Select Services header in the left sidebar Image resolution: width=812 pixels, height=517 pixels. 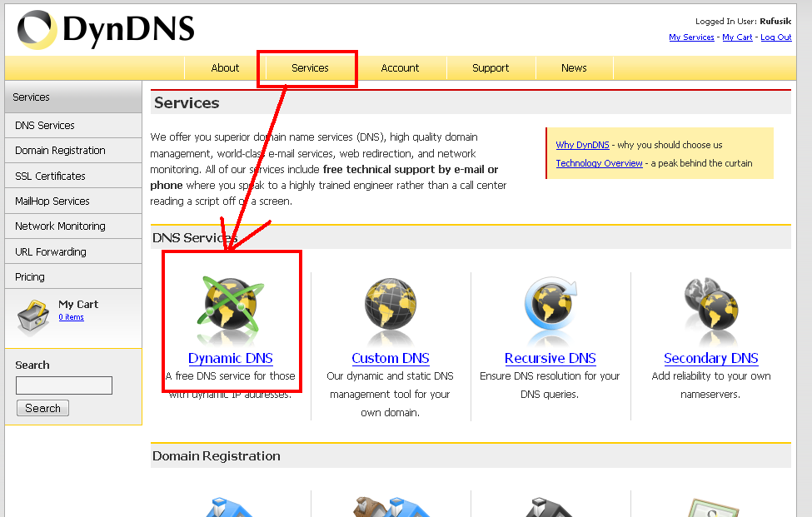(x=73, y=97)
